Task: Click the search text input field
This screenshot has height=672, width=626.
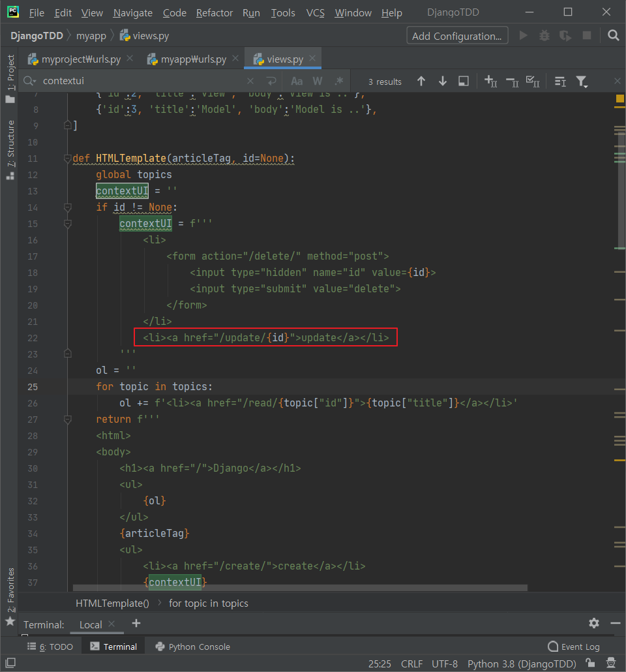Action: coord(142,81)
